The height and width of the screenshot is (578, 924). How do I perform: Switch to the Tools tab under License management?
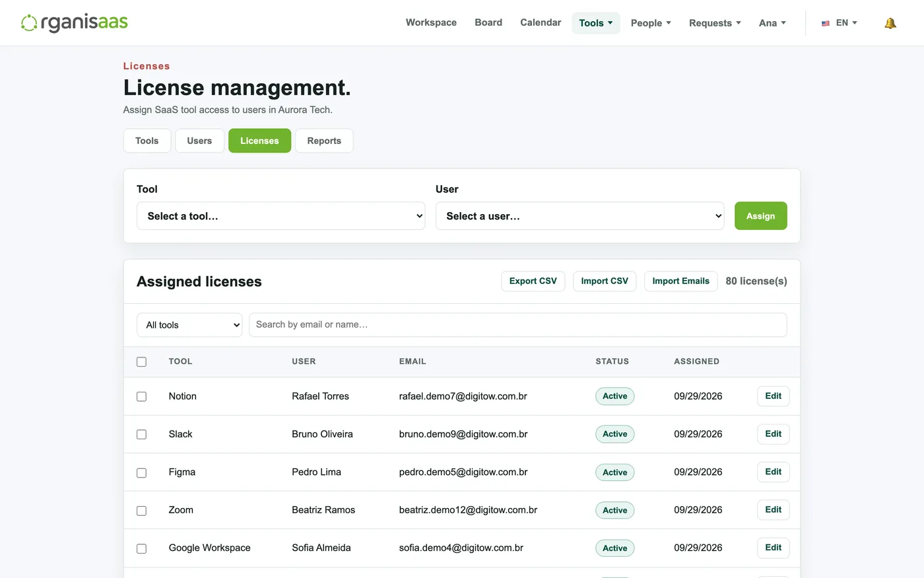[147, 141]
